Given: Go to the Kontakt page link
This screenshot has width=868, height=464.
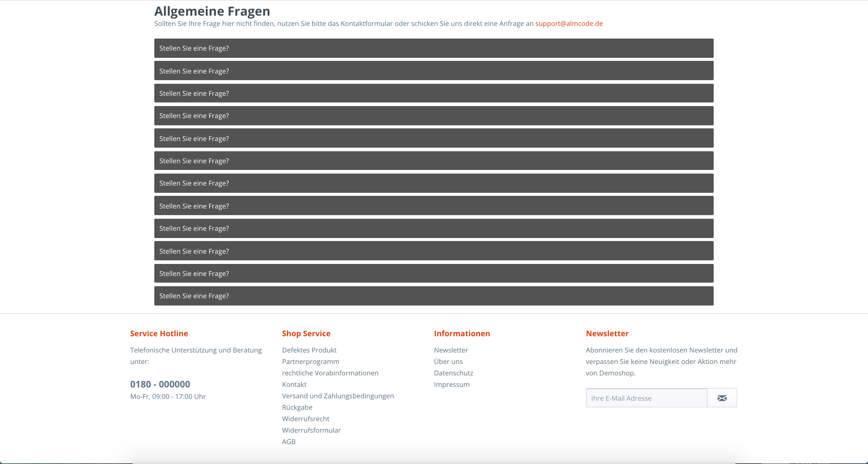Looking at the screenshot, I should (x=294, y=384).
